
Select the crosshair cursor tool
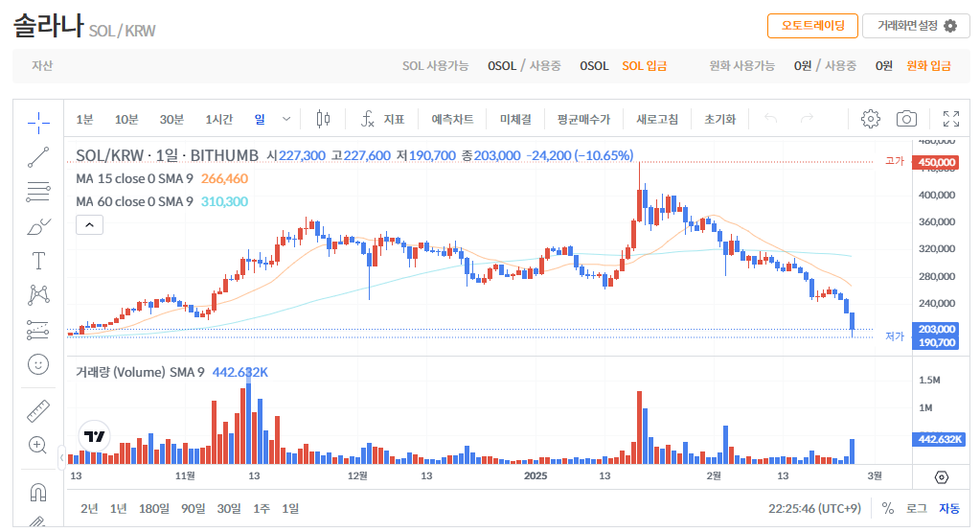coord(38,123)
